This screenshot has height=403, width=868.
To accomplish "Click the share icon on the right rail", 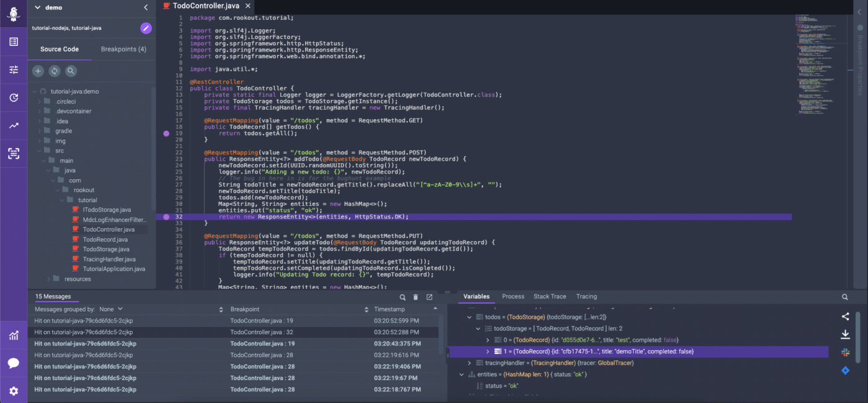I will pos(844,316).
